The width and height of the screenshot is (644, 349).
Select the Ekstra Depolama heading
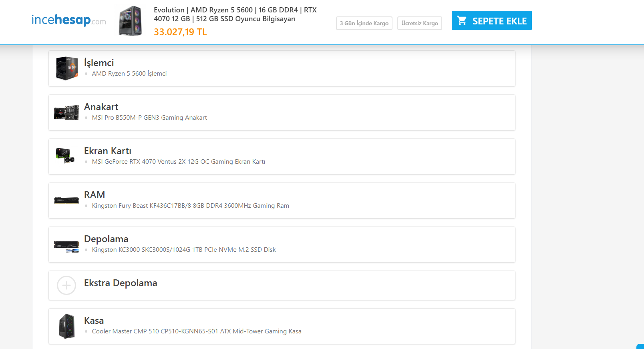121,283
